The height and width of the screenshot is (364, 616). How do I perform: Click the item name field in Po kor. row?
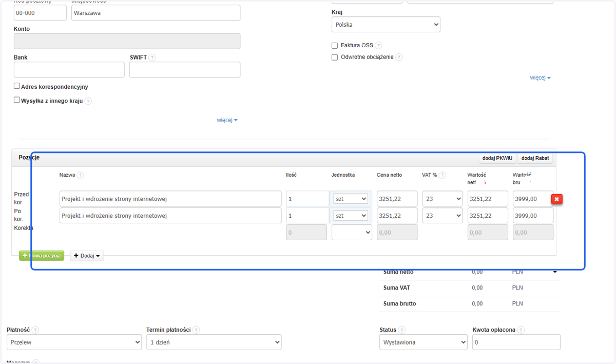[x=170, y=216]
